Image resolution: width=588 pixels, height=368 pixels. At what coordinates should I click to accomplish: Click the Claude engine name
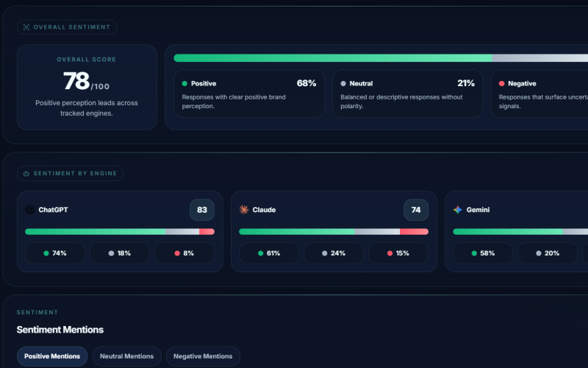coord(264,210)
